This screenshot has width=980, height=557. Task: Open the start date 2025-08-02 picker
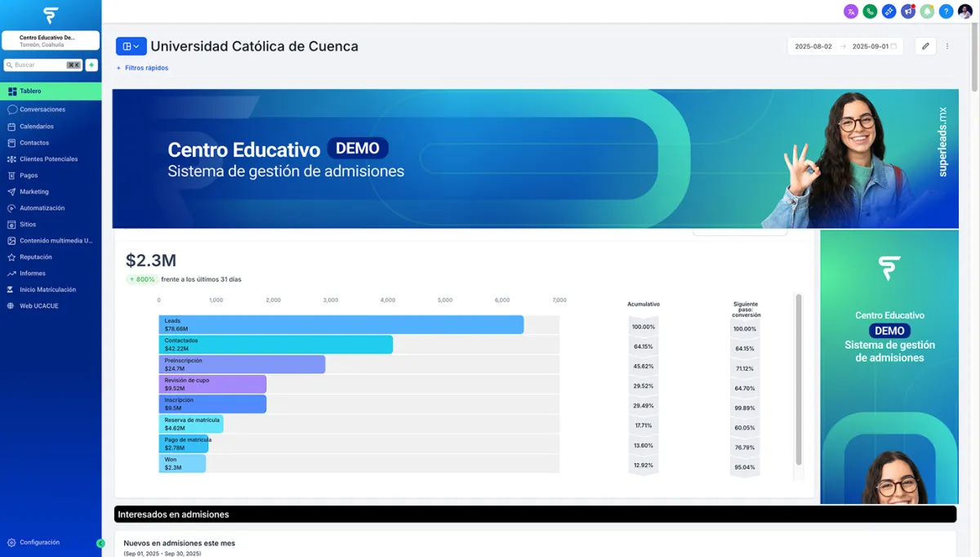click(813, 47)
